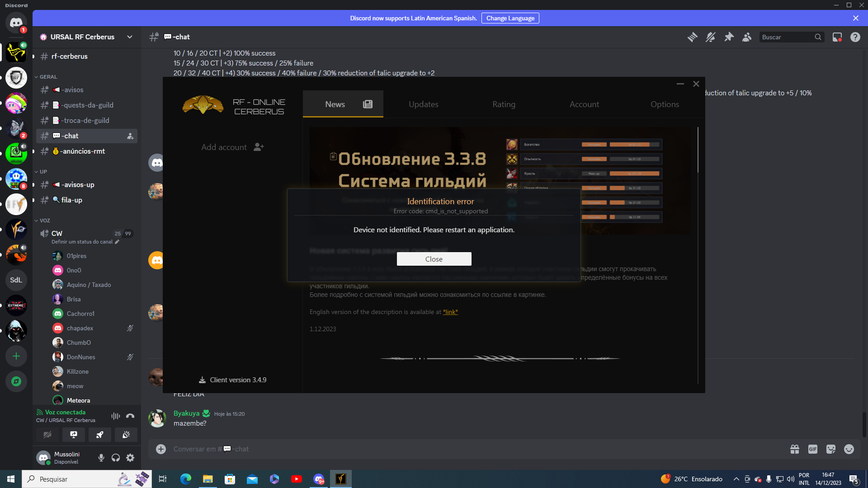Toggle notification settings bell in header

[710, 37]
